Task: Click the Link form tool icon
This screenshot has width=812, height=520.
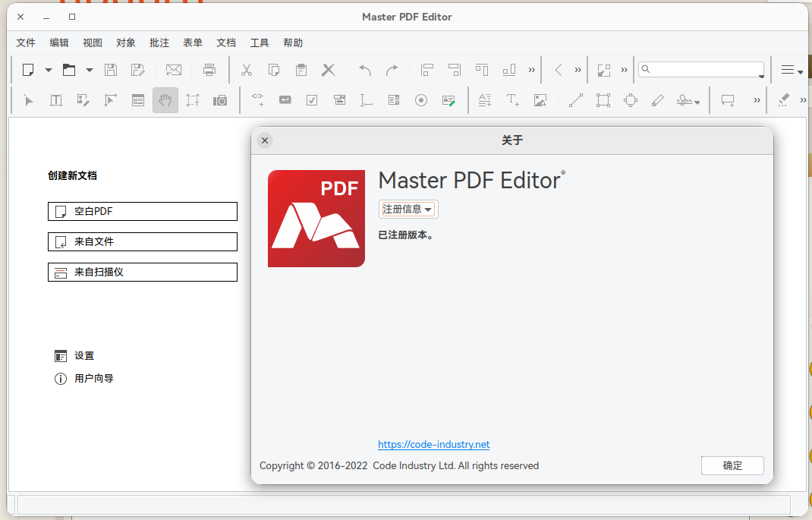Action: (257, 100)
